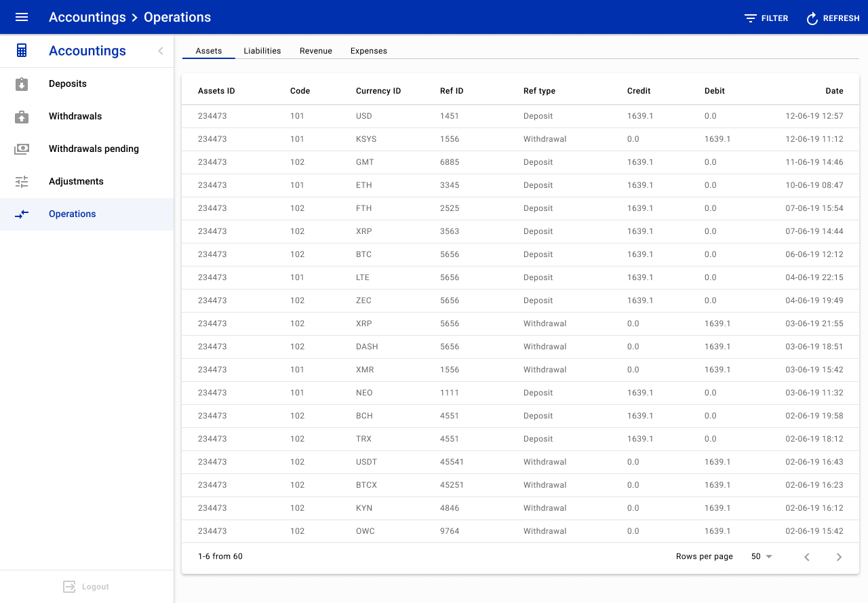Click the Code column header
Screen dimensions: 868x603
300,91
